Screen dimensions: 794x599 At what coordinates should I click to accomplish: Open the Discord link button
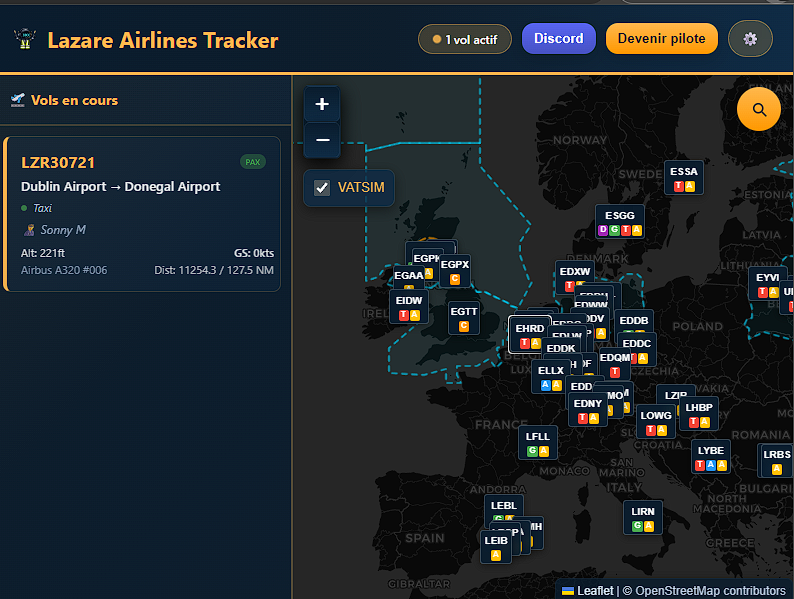pos(559,38)
